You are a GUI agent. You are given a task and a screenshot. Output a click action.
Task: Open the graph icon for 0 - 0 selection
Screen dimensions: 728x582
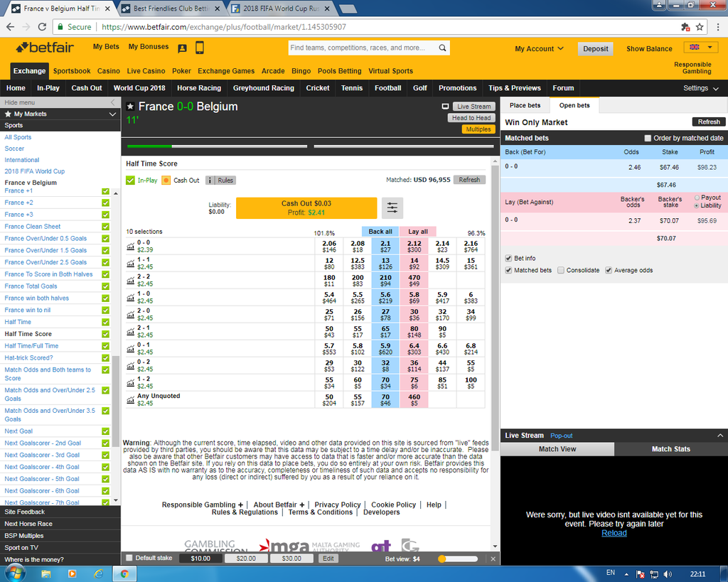coord(131,247)
